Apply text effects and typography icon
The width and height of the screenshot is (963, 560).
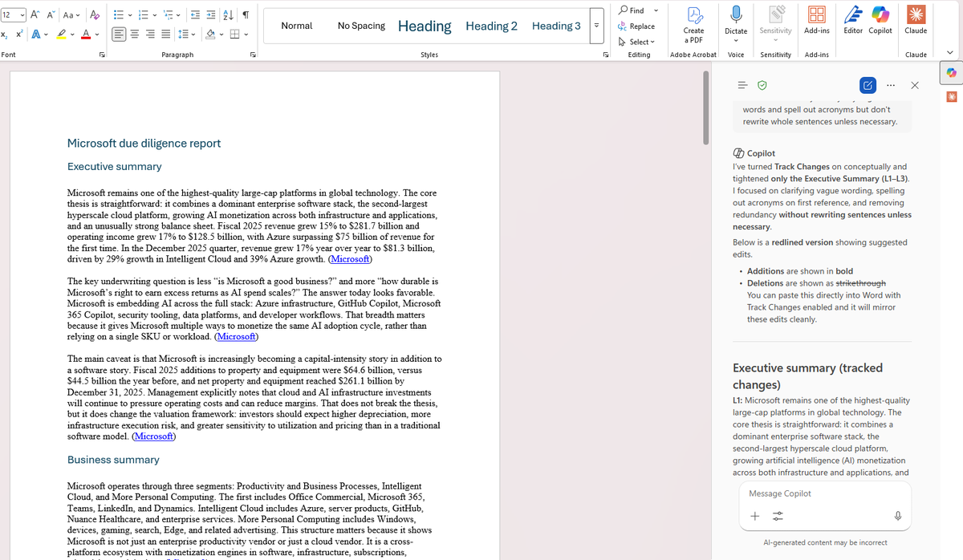pyautogui.click(x=35, y=34)
